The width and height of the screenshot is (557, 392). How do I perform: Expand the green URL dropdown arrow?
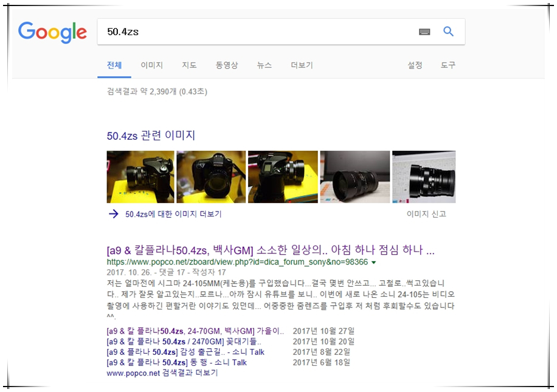373,263
